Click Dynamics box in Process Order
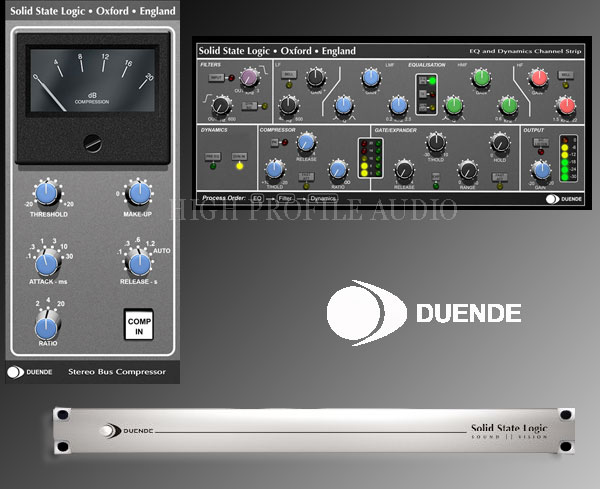600x489 pixels. click(x=323, y=198)
